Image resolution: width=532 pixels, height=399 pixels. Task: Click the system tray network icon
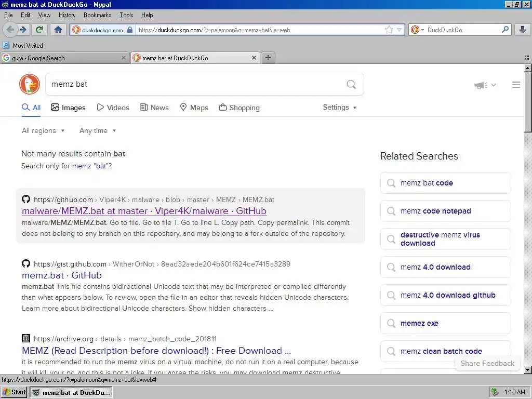pyautogui.click(x=495, y=392)
